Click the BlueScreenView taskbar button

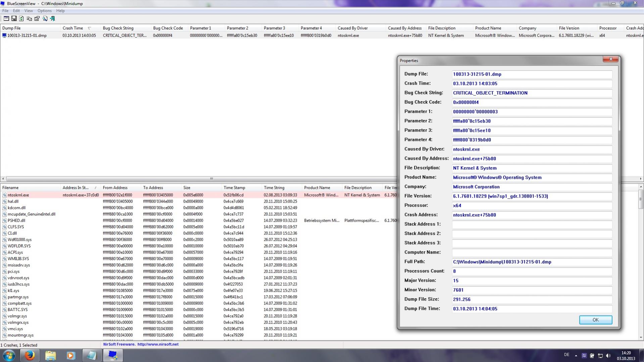(113, 355)
